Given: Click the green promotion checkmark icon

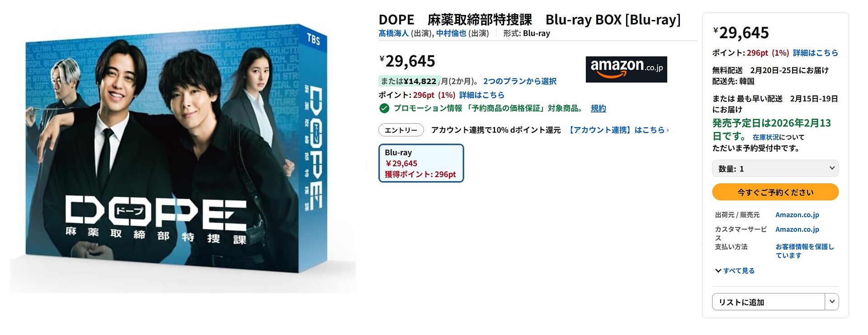Looking at the screenshot, I should (384, 108).
